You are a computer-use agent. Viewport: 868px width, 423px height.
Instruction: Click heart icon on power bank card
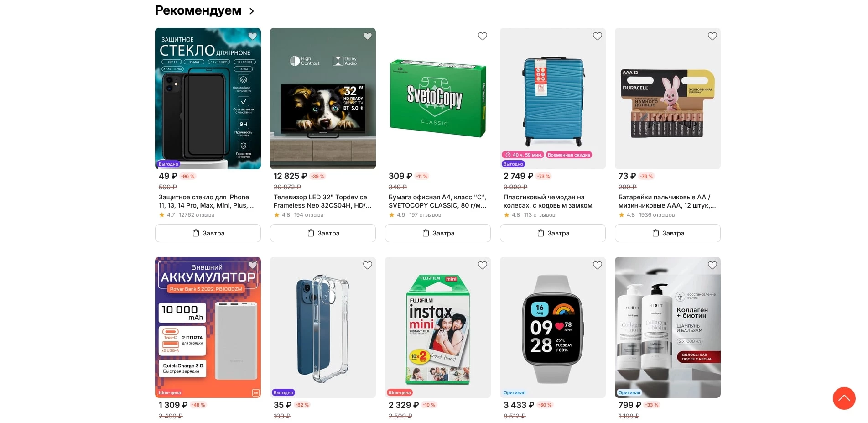click(252, 265)
